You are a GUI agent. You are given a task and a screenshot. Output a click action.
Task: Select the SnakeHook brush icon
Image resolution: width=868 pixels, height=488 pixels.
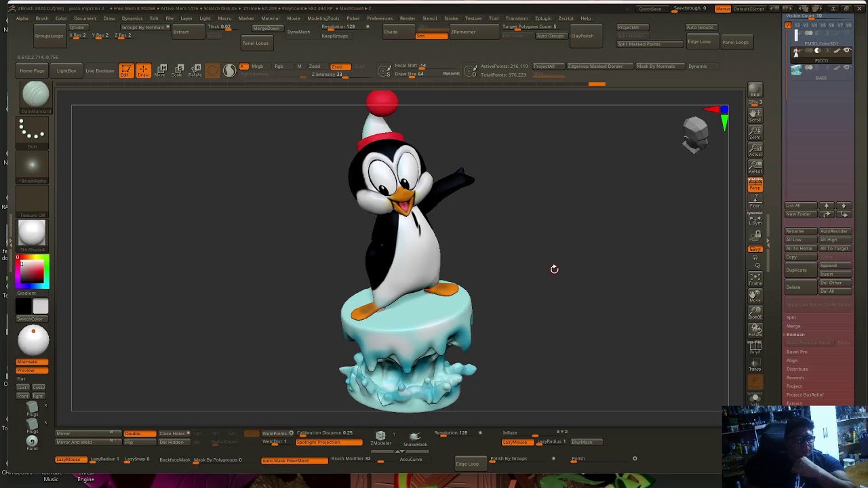(x=415, y=438)
